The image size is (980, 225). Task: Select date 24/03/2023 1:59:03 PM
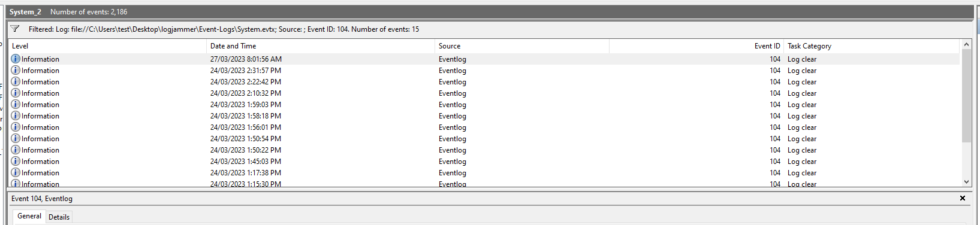point(246,105)
